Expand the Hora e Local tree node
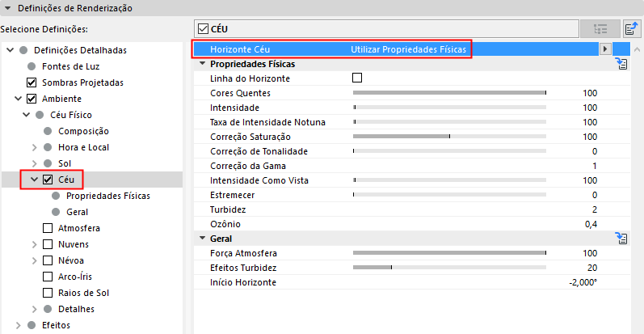644x334 pixels. click(35, 147)
